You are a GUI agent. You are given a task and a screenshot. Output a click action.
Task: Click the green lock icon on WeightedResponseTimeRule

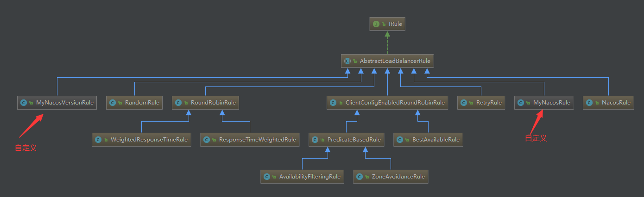pyautogui.click(x=106, y=140)
